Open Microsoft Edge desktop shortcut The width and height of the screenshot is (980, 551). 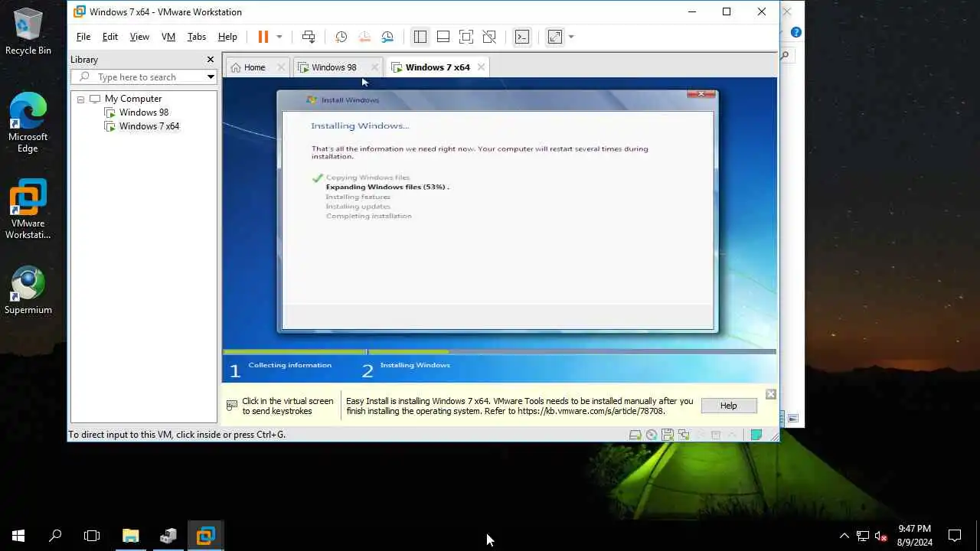[28, 122]
